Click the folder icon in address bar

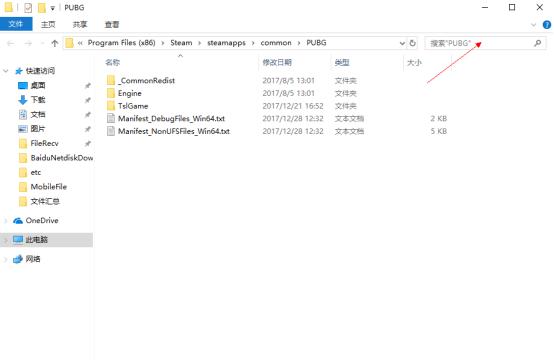point(70,43)
